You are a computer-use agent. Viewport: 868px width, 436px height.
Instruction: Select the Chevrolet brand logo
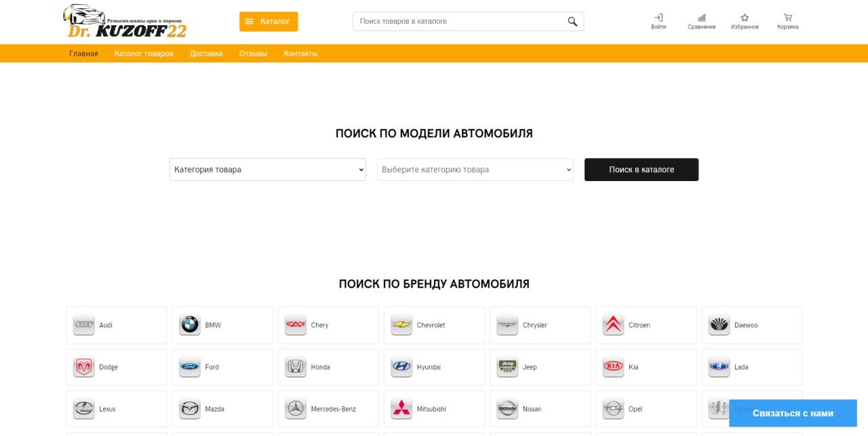click(401, 325)
